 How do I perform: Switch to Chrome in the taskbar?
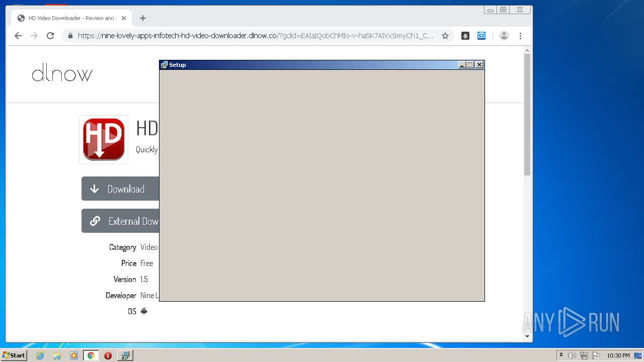91,355
